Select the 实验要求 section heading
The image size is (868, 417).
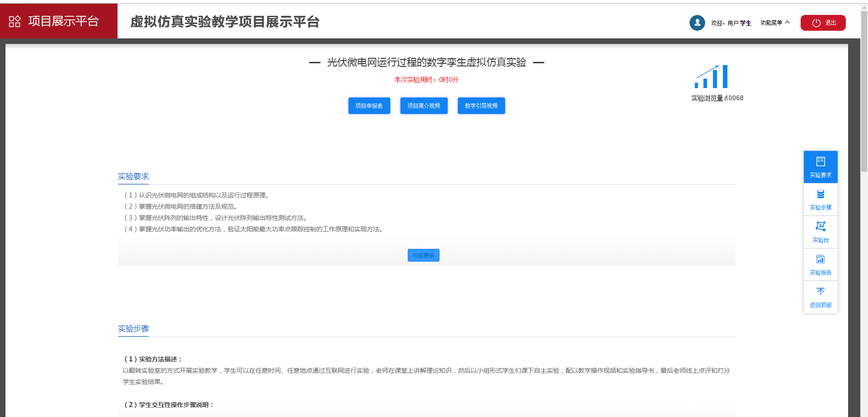pyautogui.click(x=133, y=176)
